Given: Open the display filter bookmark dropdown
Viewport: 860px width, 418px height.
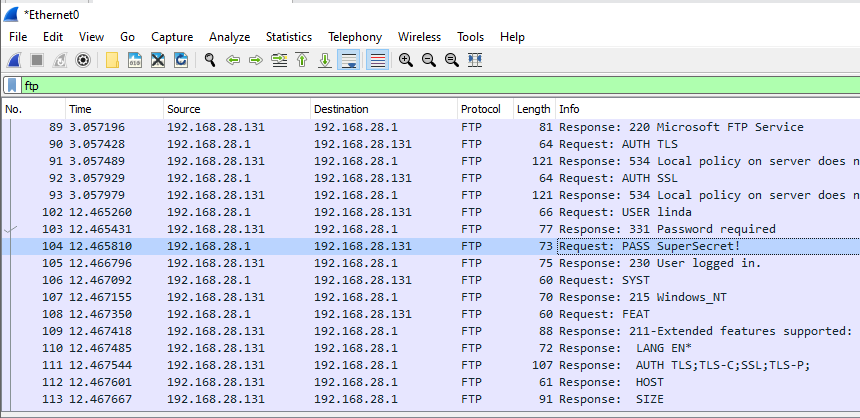Looking at the screenshot, I should tap(11, 86).
